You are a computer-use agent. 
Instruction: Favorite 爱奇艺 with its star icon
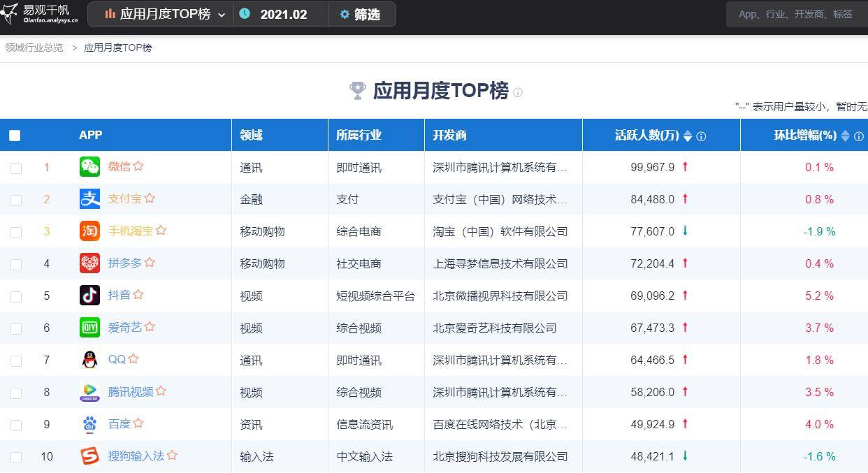pos(150,327)
